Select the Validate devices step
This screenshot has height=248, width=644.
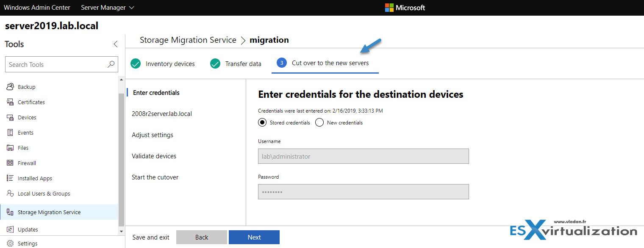pyautogui.click(x=154, y=156)
